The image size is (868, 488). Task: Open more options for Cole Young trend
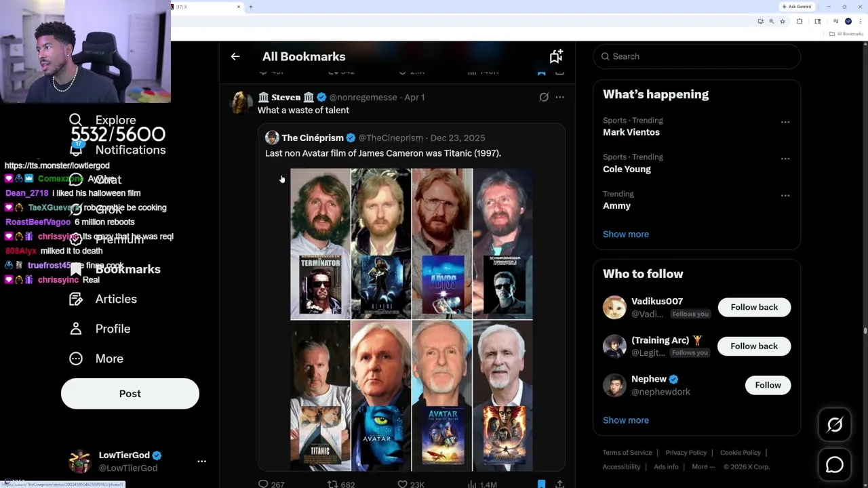tap(785, 159)
